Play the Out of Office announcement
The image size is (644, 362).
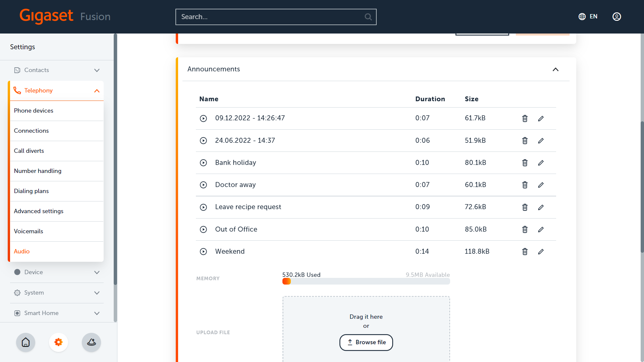pos(203,230)
